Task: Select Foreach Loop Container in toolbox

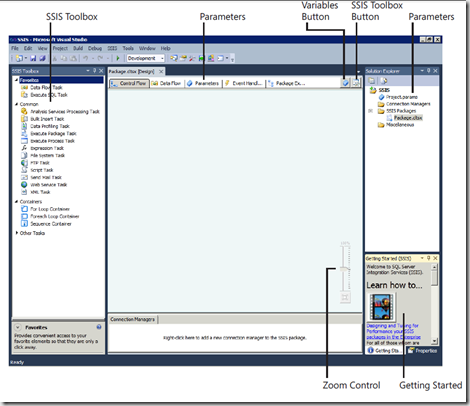Action: coord(50,216)
